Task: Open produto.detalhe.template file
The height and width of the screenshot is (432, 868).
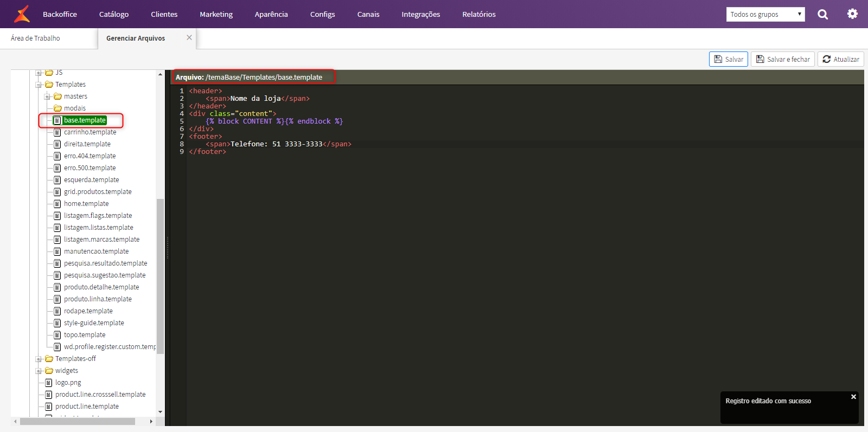Action: pos(101,287)
